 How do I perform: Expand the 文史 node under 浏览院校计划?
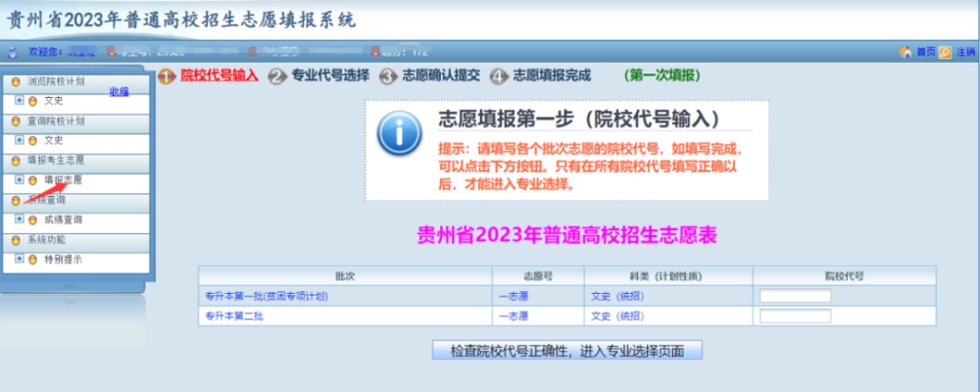point(20,101)
